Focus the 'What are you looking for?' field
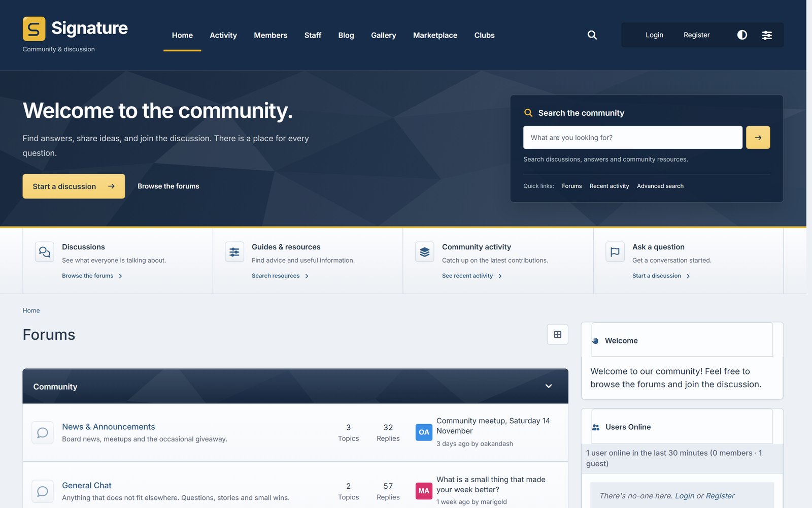812x508 pixels. (x=633, y=138)
